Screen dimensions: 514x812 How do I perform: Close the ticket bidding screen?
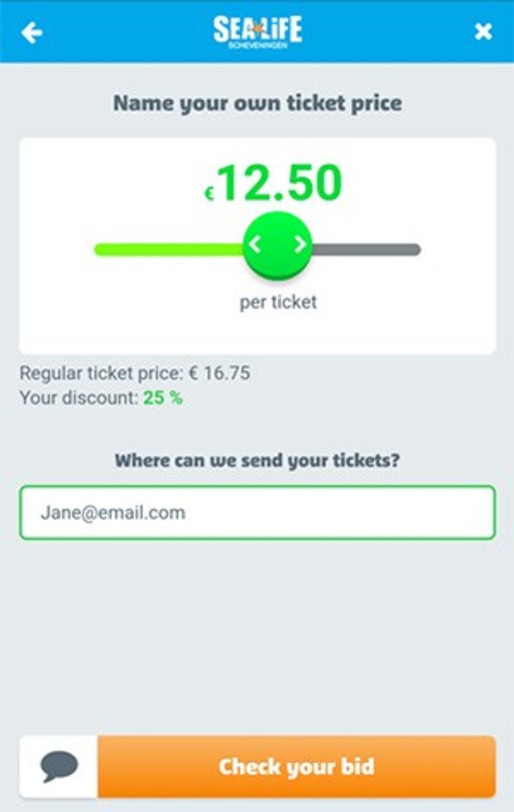coord(483,32)
